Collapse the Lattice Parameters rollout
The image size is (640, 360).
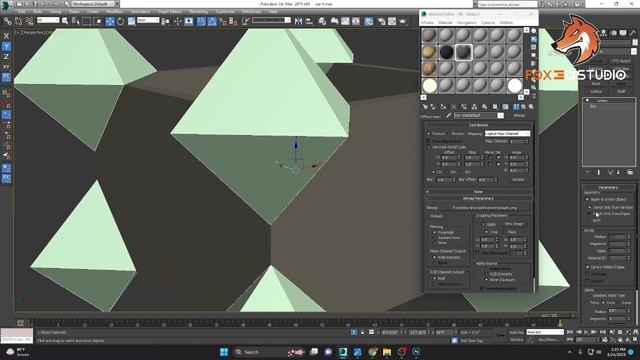coord(608,187)
